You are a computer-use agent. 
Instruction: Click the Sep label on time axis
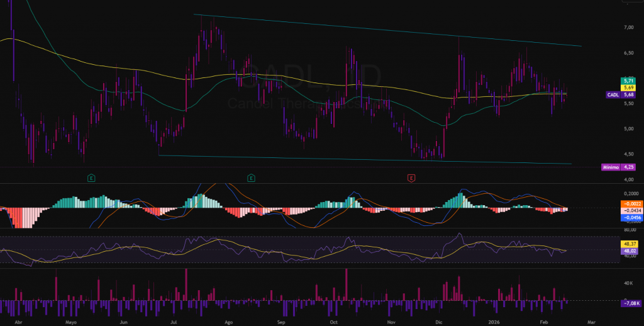coord(281,322)
